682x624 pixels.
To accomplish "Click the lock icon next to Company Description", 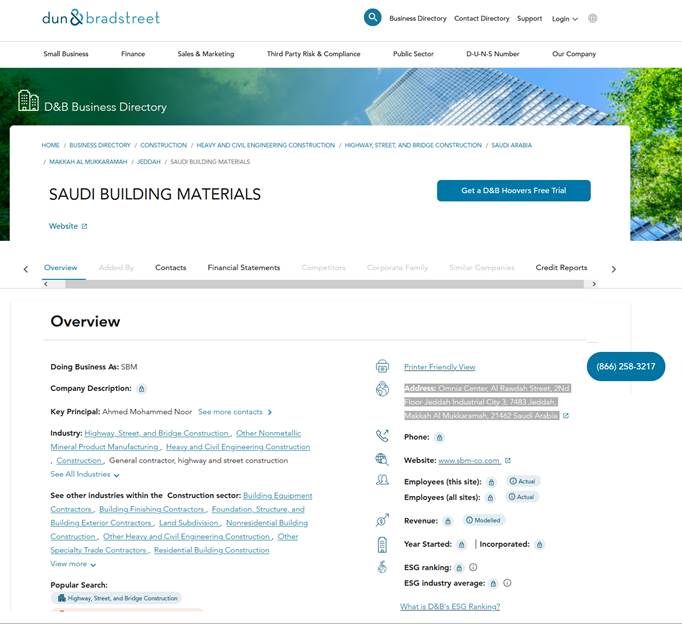I will click(x=141, y=389).
